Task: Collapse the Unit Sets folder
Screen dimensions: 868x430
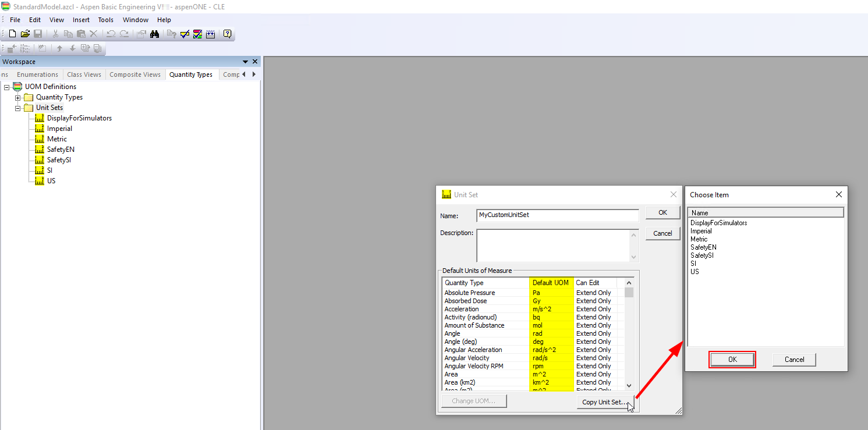Action: pyautogui.click(x=17, y=108)
